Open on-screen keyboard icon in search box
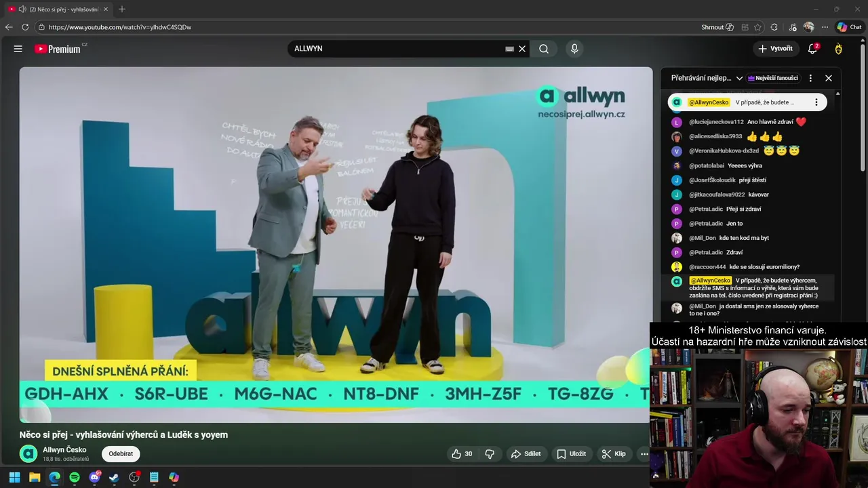Viewport: 868px width, 488px height. click(x=509, y=49)
